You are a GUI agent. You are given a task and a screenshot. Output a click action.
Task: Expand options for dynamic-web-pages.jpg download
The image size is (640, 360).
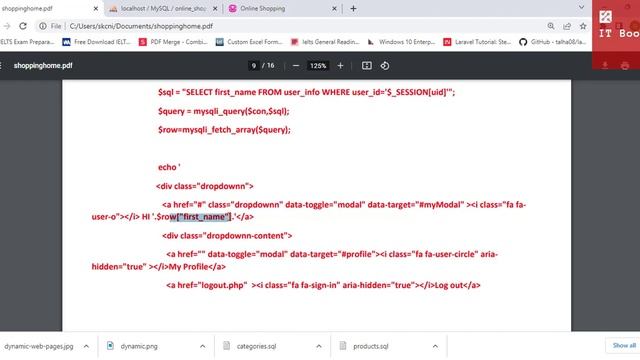tap(86, 346)
